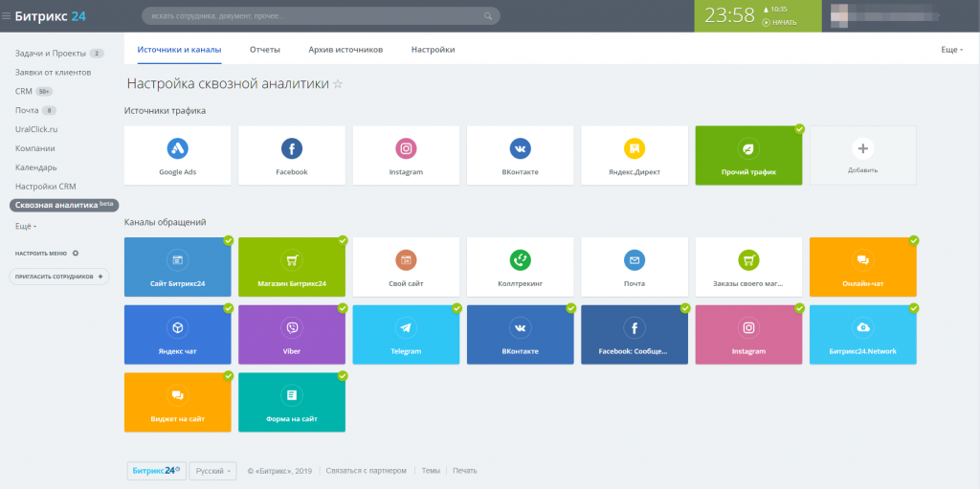Follow the Связаться с партнером link
980x489 pixels.
pyautogui.click(x=367, y=470)
